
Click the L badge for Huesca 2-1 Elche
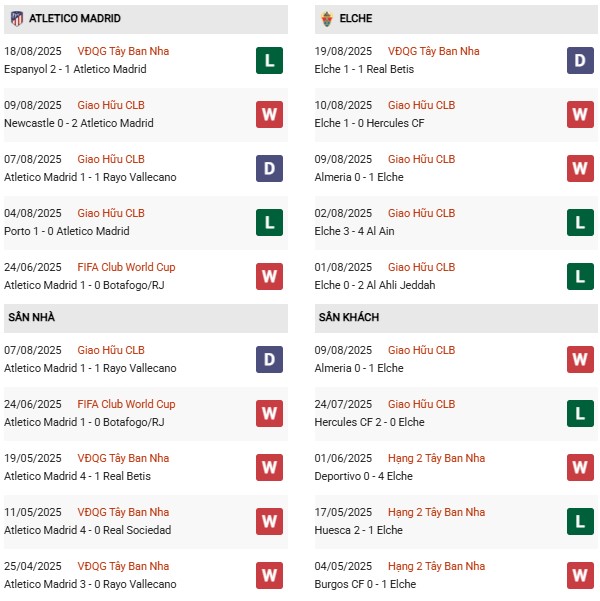[580, 521]
